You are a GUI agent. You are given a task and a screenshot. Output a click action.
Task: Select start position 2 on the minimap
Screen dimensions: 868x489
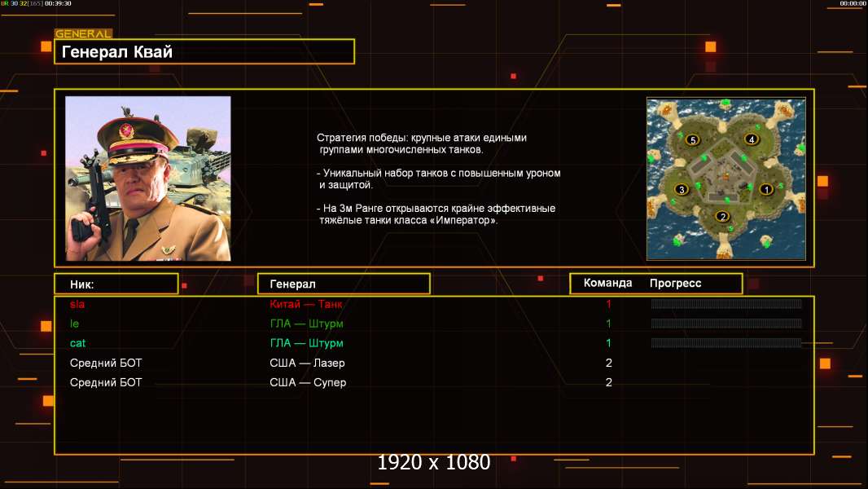tap(721, 216)
